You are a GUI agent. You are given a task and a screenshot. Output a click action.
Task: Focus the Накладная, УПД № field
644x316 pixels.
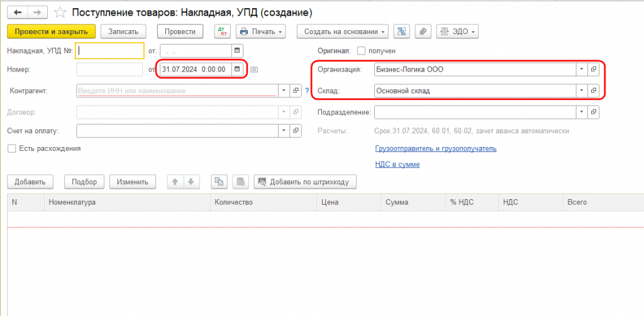(109, 51)
